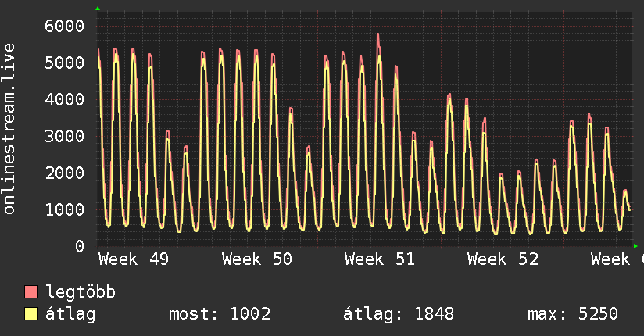Click the onlinestream.live vertical axis title

point(10,129)
